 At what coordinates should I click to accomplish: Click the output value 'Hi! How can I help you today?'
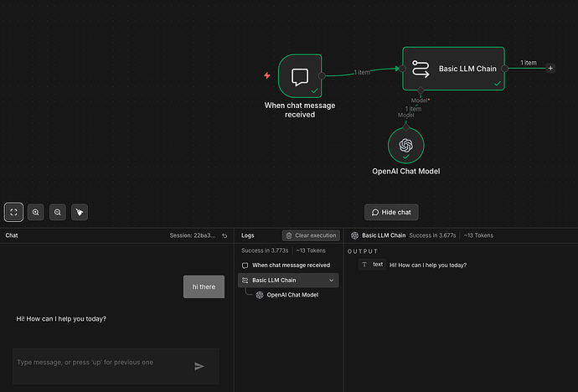tap(428, 266)
